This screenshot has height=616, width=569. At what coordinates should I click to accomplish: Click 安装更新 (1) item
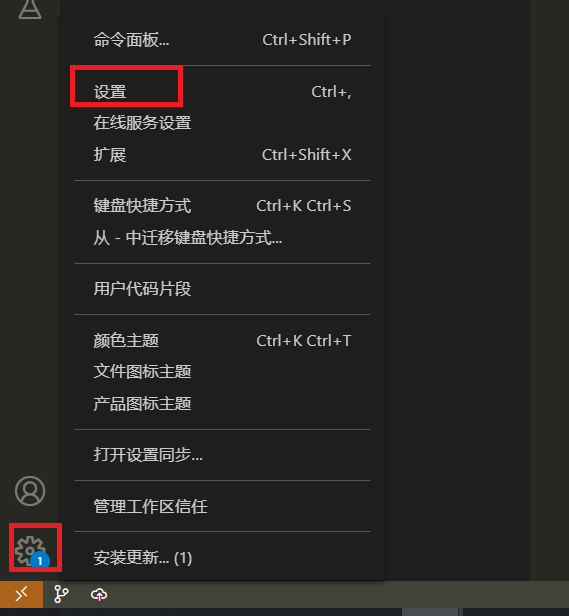point(222,558)
